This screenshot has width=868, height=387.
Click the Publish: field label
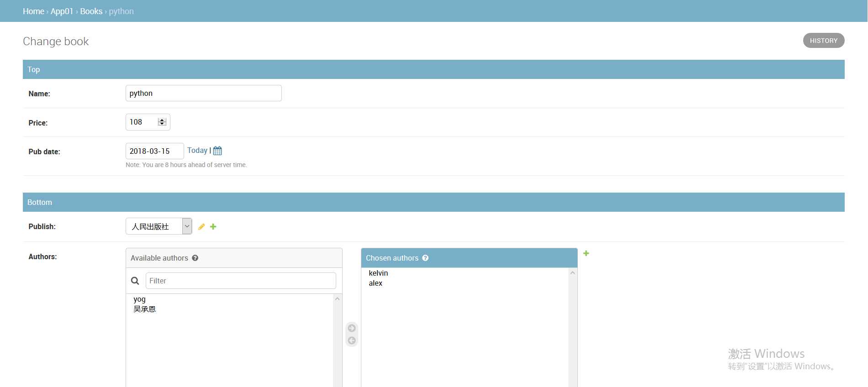coord(42,226)
